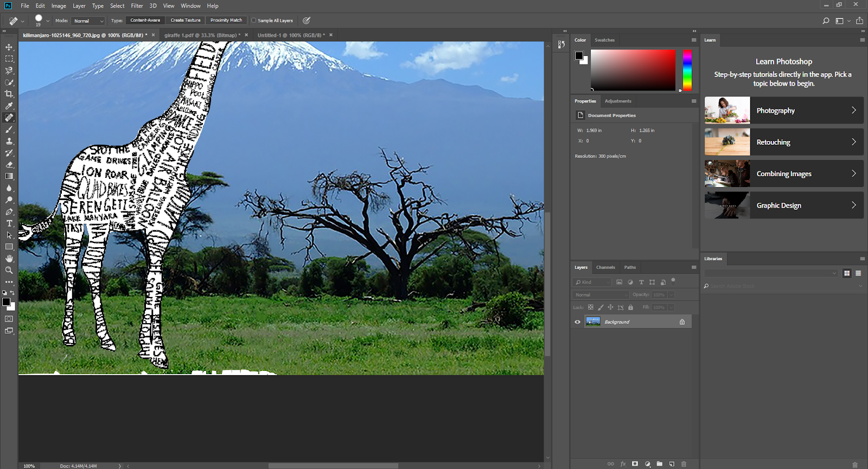Screen dimensions: 868x469
Task: Select the Crop tool
Action: pyautogui.click(x=9, y=94)
